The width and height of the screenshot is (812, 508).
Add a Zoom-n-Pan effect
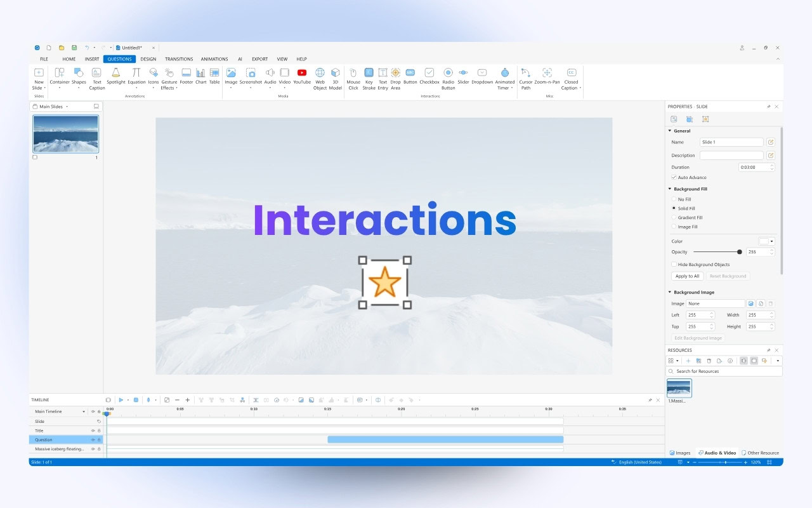[x=547, y=76]
